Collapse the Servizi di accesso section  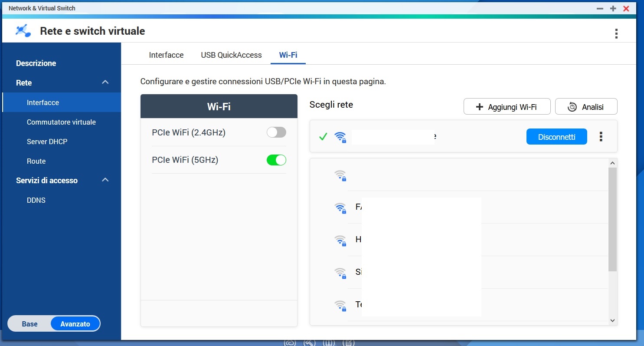(x=105, y=180)
